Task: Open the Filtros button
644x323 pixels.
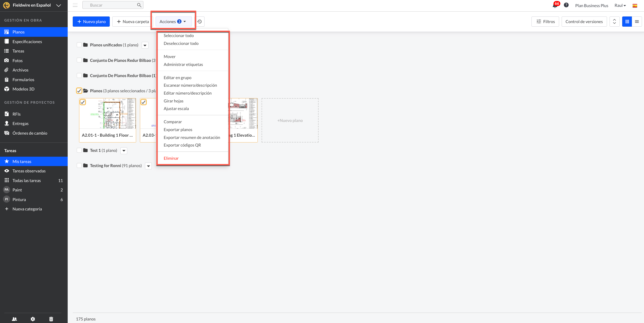Action: (545, 22)
